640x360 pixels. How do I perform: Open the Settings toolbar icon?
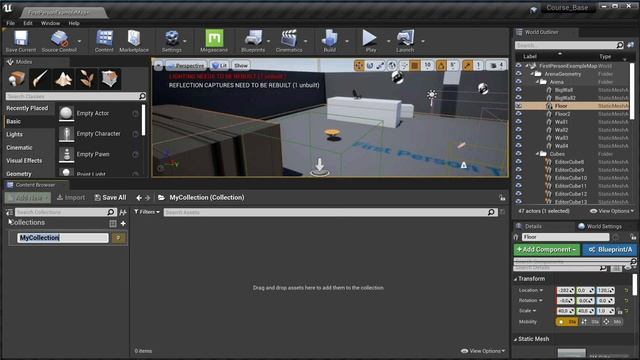click(172, 41)
